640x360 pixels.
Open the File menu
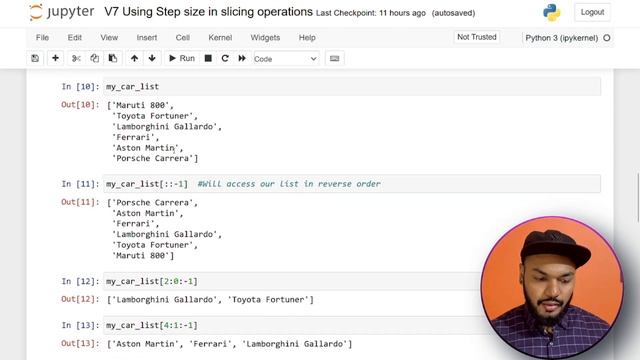(42, 38)
